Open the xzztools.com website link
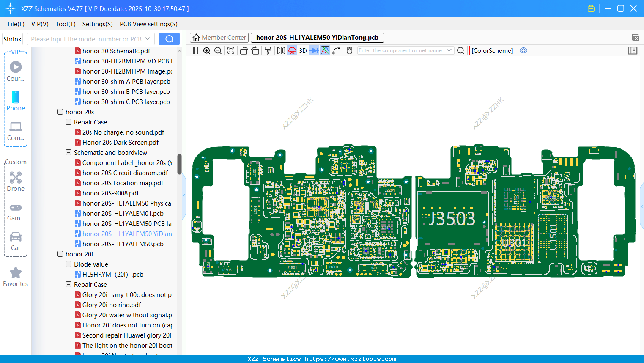The width and height of the screenshot is (644, 363). [350, 359]
